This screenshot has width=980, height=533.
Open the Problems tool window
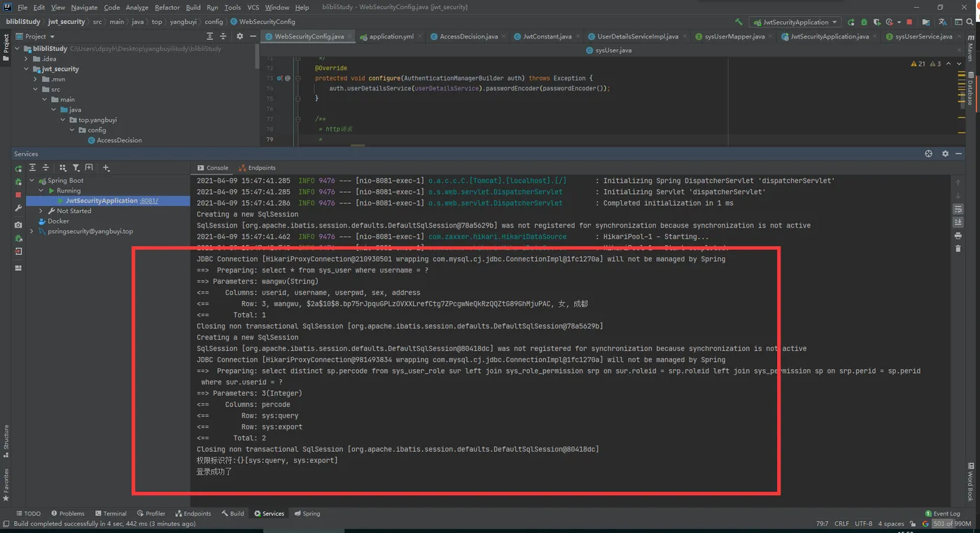[x=66, y=513]
